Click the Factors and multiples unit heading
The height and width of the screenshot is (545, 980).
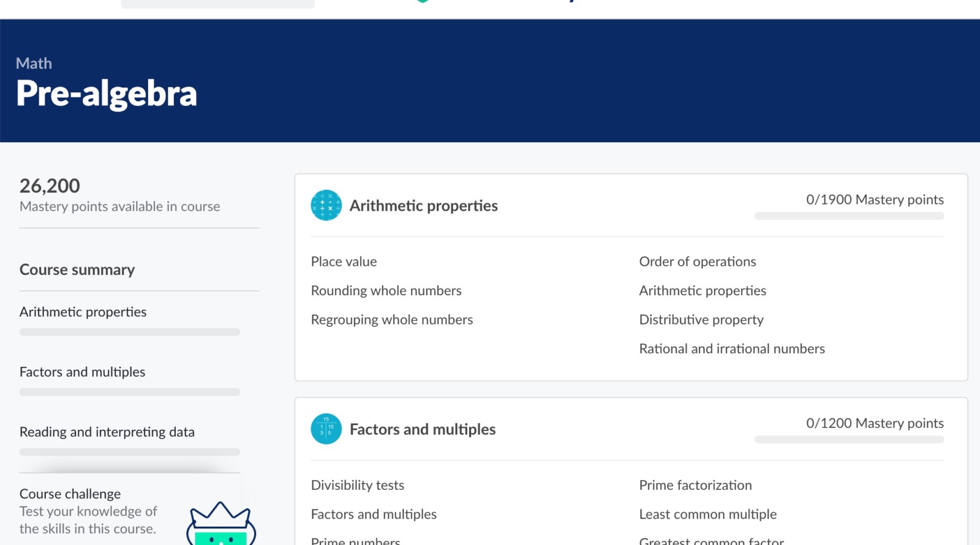pos(422,429)
